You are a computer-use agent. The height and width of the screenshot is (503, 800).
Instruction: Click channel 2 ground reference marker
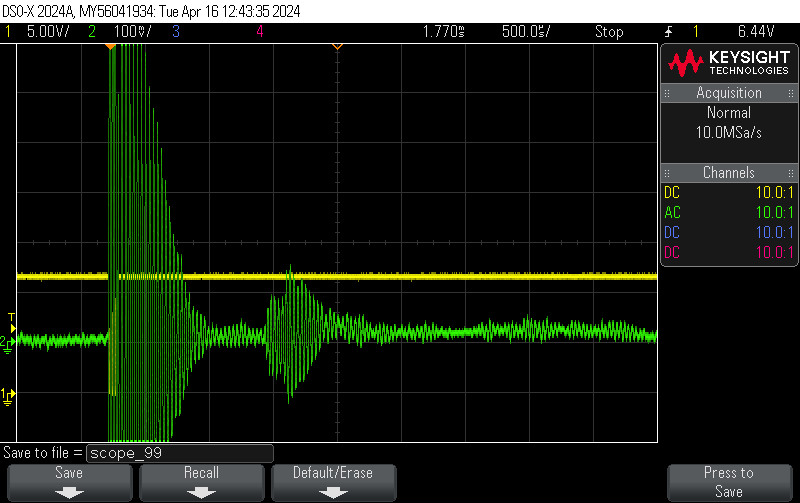click(8, 342)
